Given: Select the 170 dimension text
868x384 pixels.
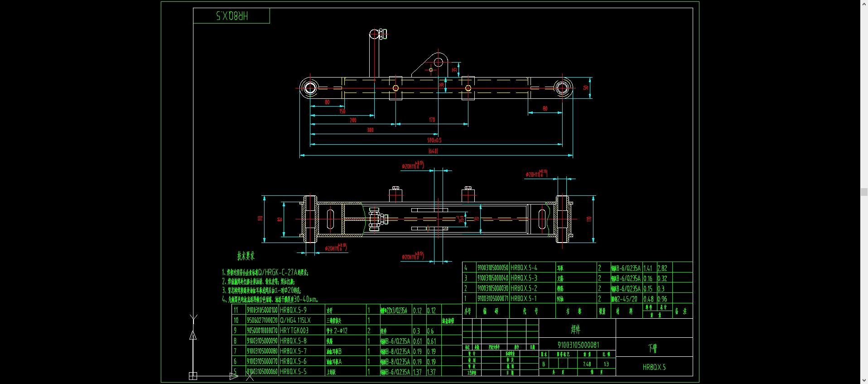Looking at the screenshot, I should tap(432, 120).
